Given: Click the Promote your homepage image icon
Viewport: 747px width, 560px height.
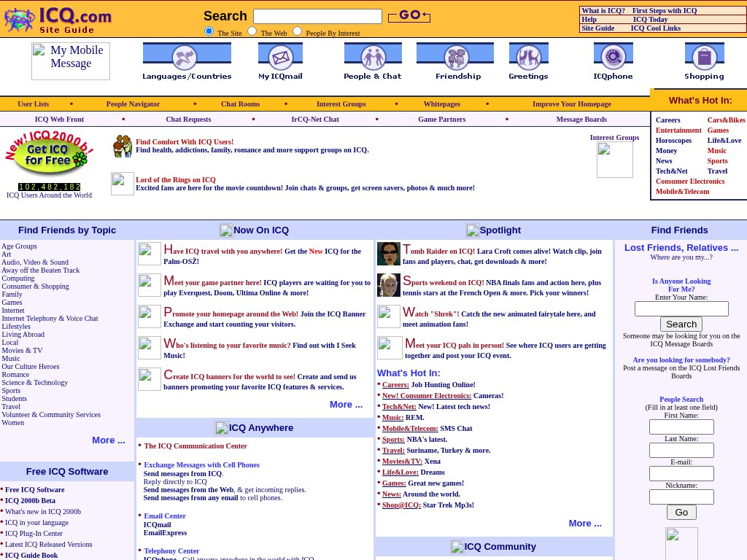Looking at the screenshot, I should [150, 316].
